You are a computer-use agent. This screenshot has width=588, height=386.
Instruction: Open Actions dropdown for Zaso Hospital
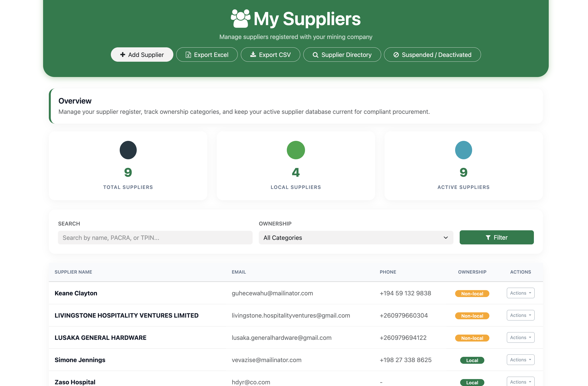[x=520, y=381]
